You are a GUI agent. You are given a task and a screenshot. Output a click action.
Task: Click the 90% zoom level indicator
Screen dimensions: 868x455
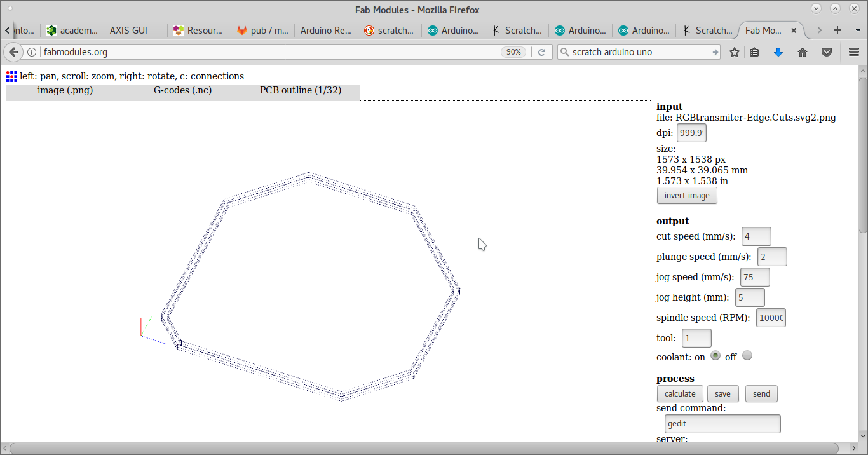click(x=513, y=52)
